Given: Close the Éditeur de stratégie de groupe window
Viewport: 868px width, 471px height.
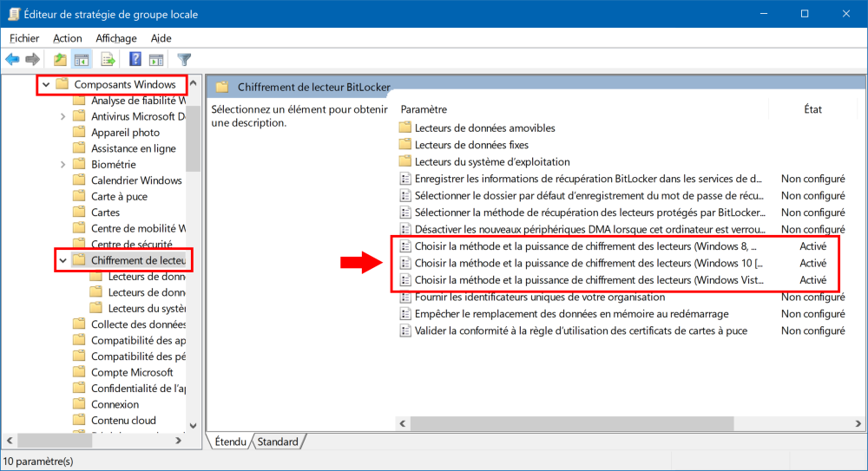Looking at the screenshot, I should tap(845, 14).
